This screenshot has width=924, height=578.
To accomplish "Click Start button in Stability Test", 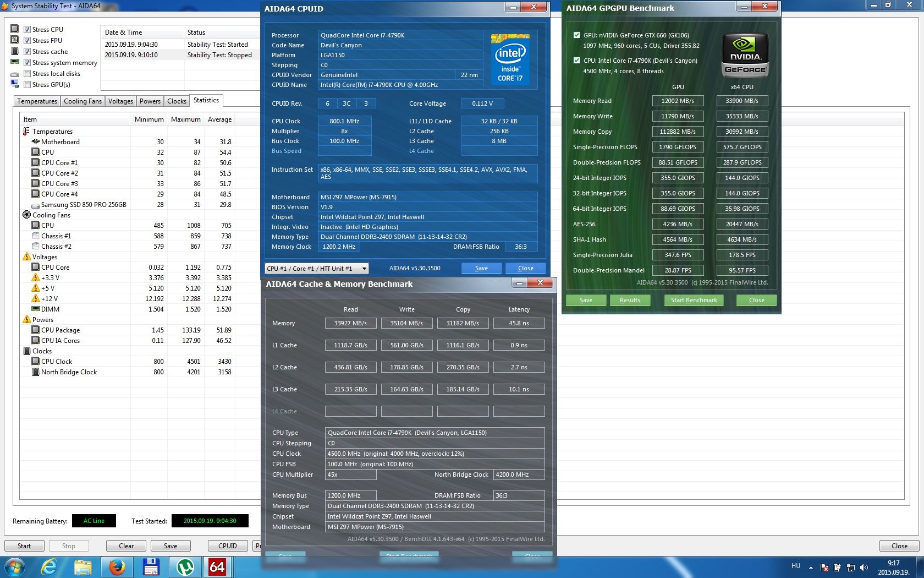I will point(24,546).
